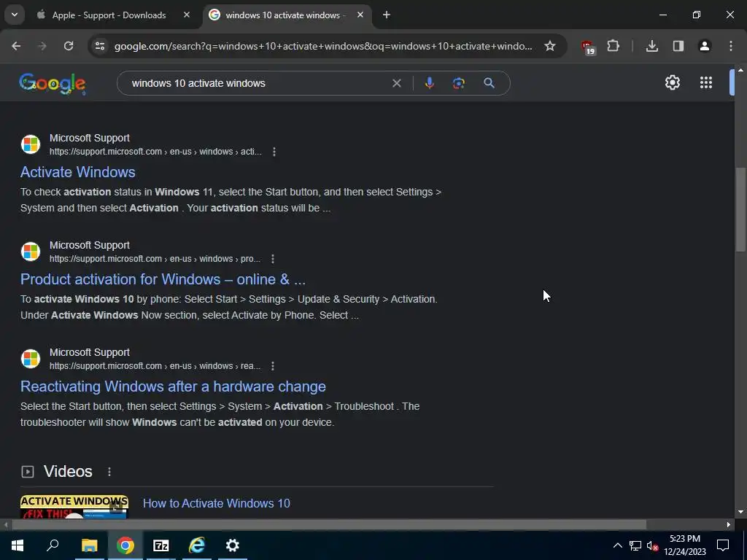Click the support.microsoft.com pro... URL breadcrumb
The height and width of the screenshot is (560, 747).
click(x=155, y=259)
